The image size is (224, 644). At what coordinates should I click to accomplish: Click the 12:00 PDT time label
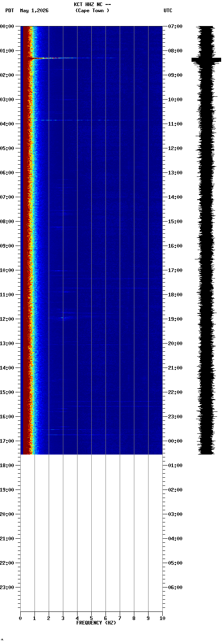tap(7, 319)
